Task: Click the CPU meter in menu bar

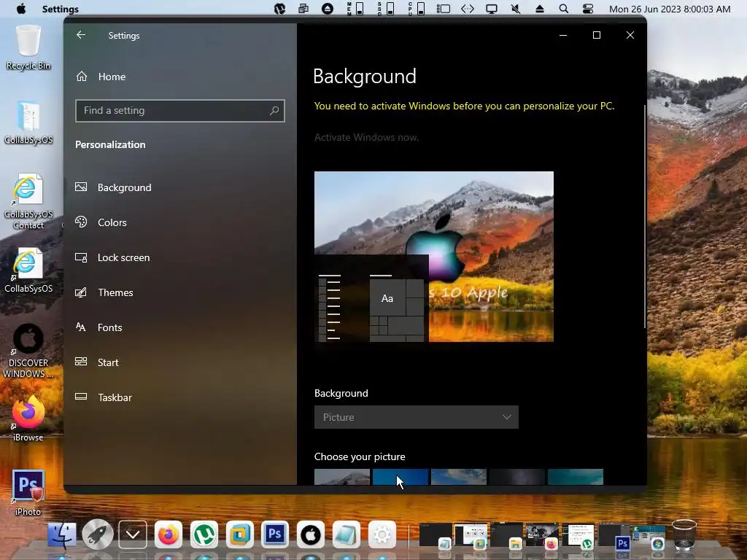Action: pos(416,9)
